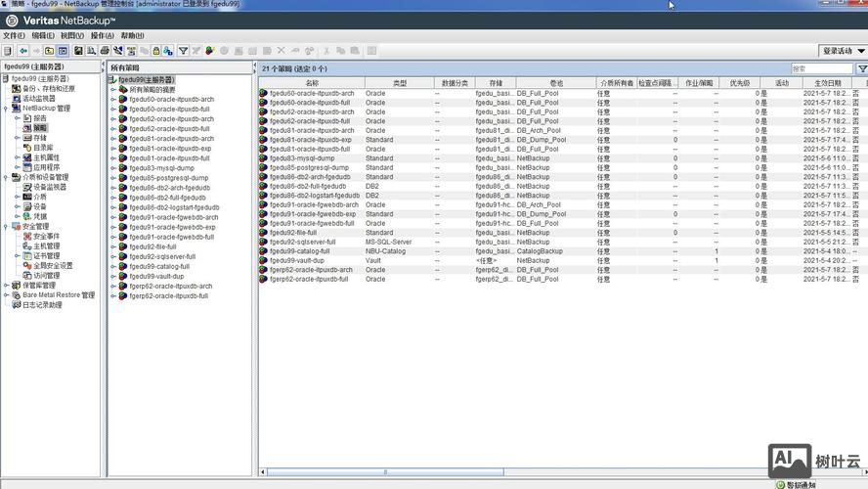Expand the 保管库管理 tree node
Image resolution: width=868 pixels, height=489 pixels.
coord(6,286)
